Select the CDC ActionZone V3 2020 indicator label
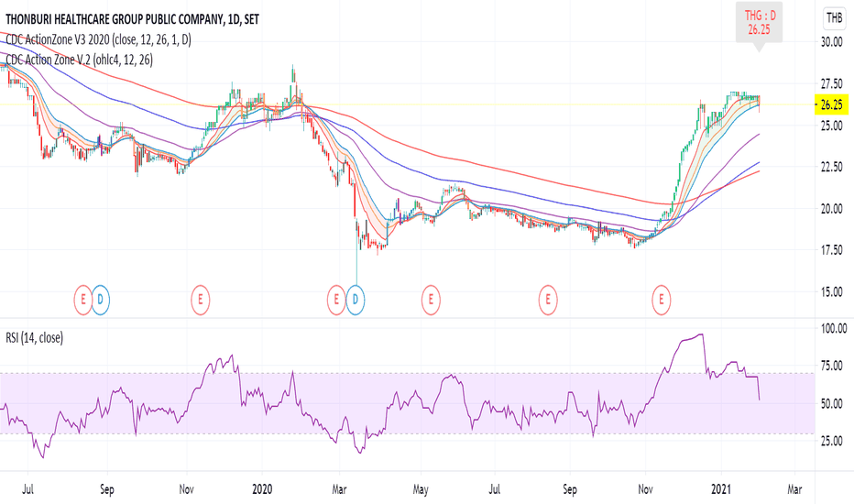Image resolution: width=854 pixels, height=504 pixels. point(98,39)
